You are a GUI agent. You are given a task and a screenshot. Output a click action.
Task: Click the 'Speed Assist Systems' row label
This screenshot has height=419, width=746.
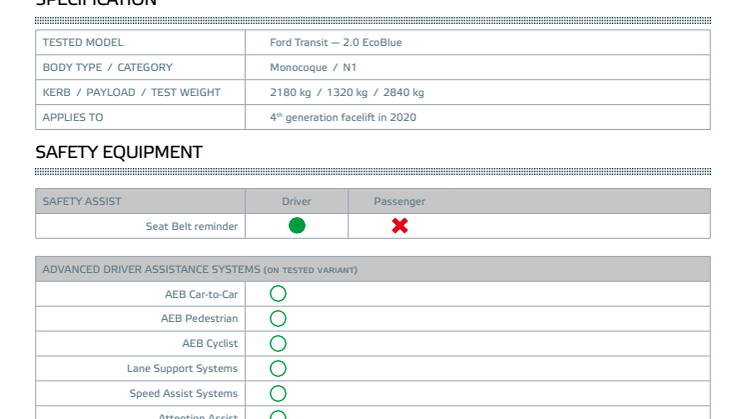pyautogui.click(x=184, y=393)
